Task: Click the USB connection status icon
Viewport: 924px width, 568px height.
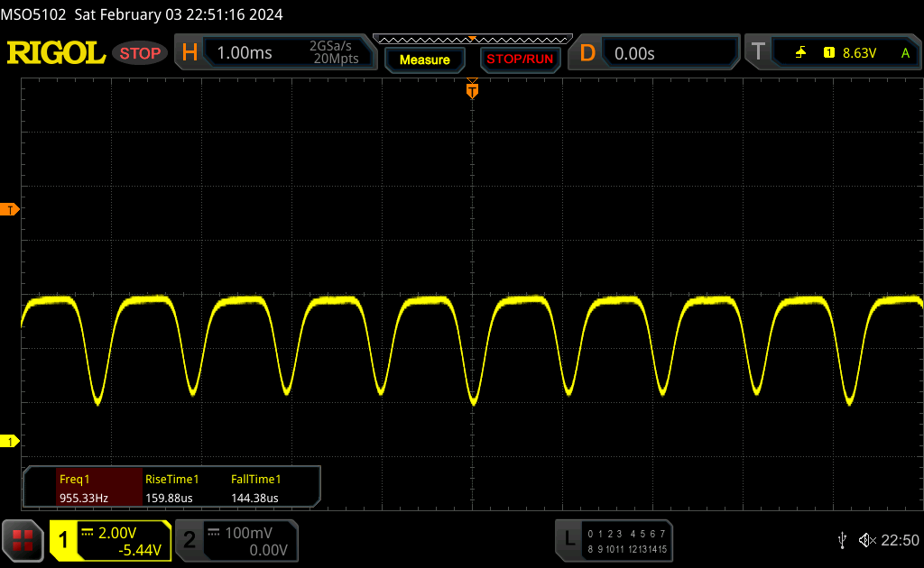Action: [842, 539]
